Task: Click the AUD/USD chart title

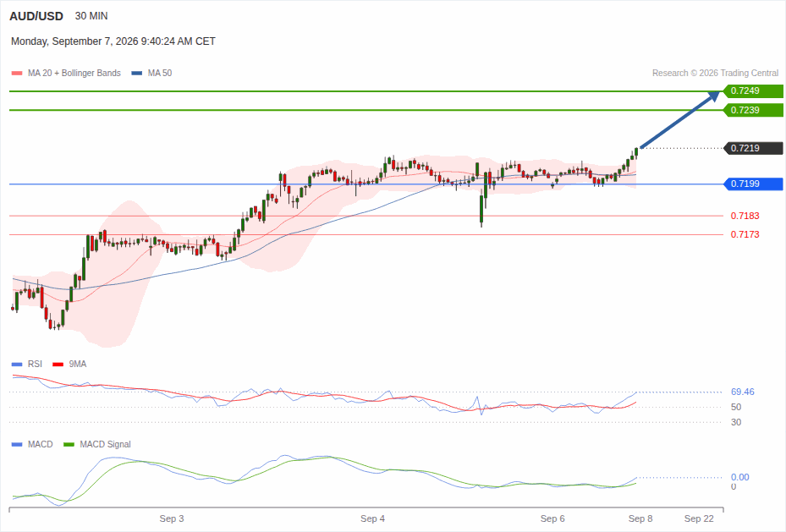Action: 36,16
